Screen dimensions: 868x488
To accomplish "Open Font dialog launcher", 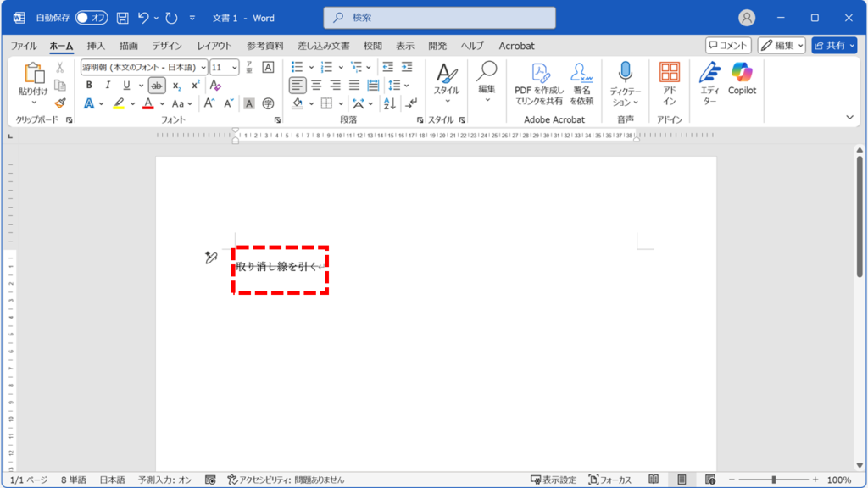I will coord(277,120).
